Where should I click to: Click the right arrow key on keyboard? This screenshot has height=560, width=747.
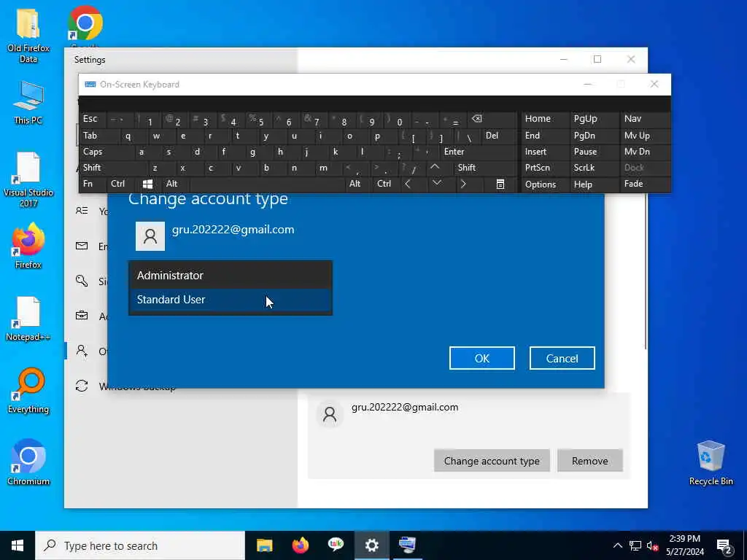(x=464, y=184)
